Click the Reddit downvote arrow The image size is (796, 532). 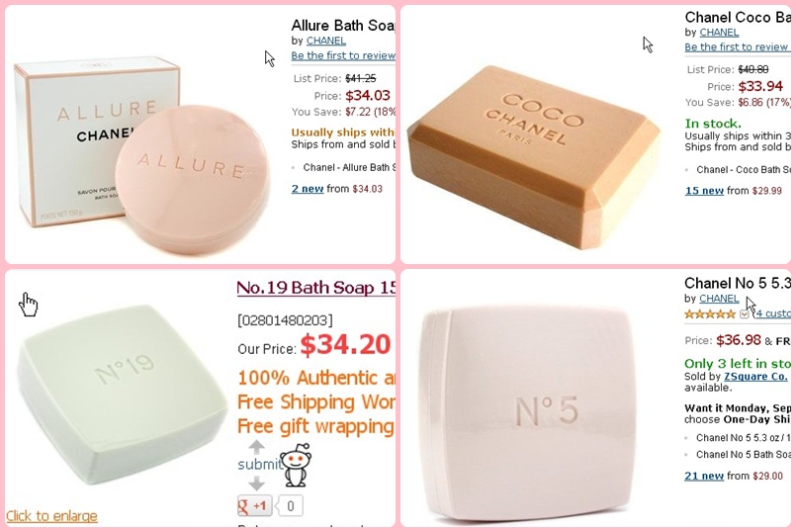click(x=256, y=483)
